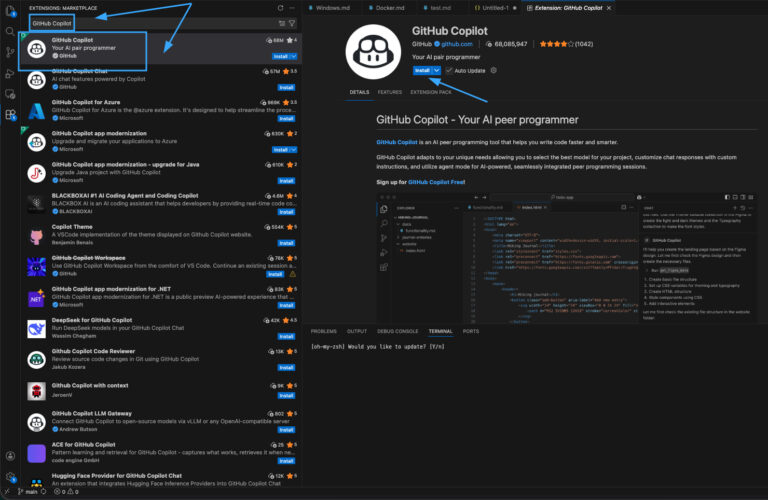Open the Accounts icon in activity bar
The image size is (768, 500).
(10, 456)
